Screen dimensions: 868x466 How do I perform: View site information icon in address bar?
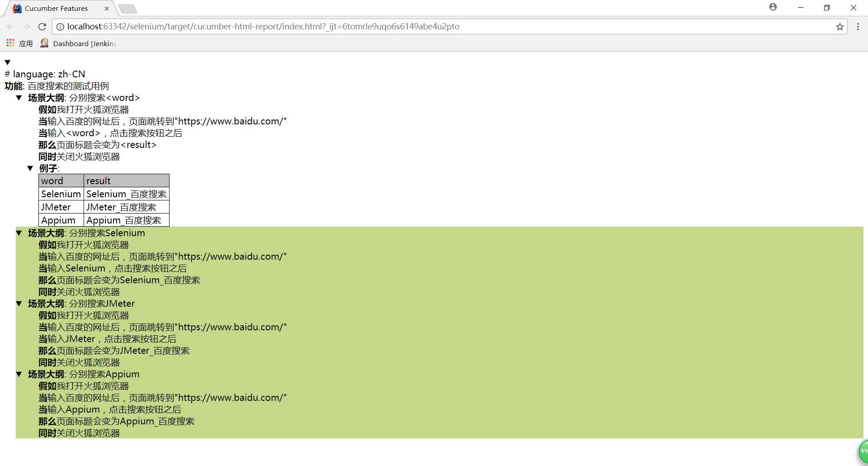click(60, 27)
